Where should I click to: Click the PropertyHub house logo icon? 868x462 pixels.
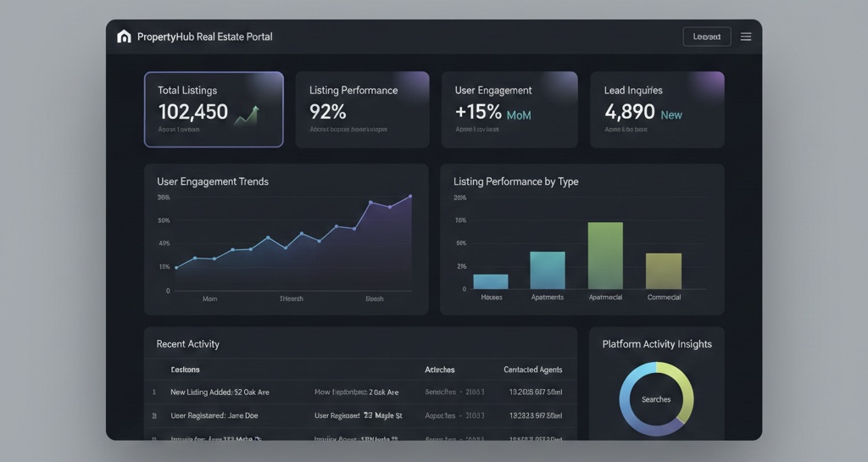(124, 36)
